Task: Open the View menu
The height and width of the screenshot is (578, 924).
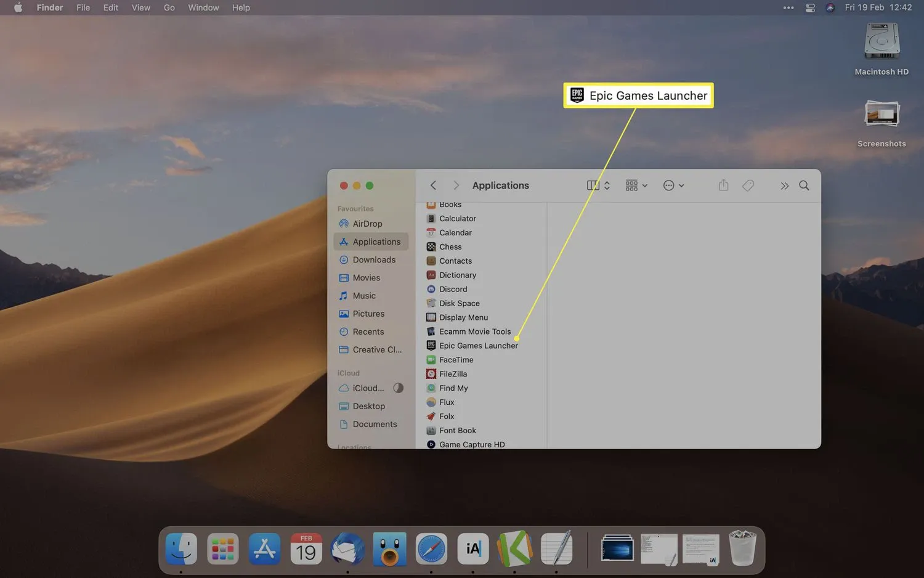Action: tap(141, 7)
